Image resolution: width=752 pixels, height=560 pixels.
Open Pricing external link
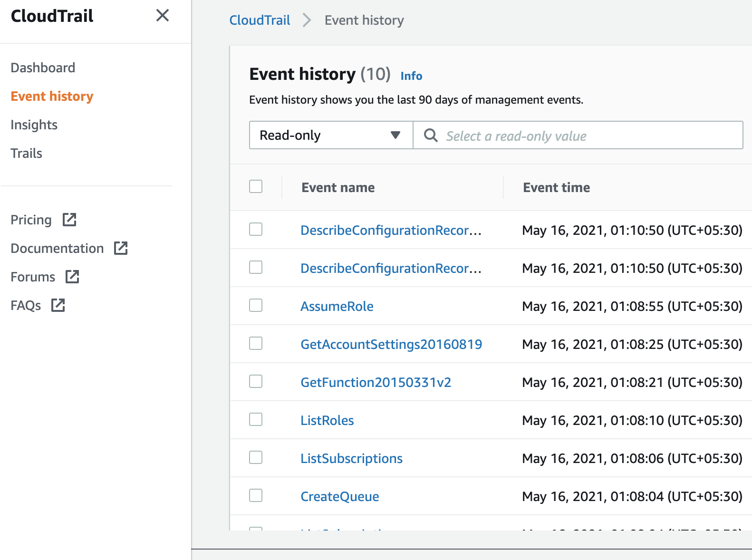coord(31,220)
